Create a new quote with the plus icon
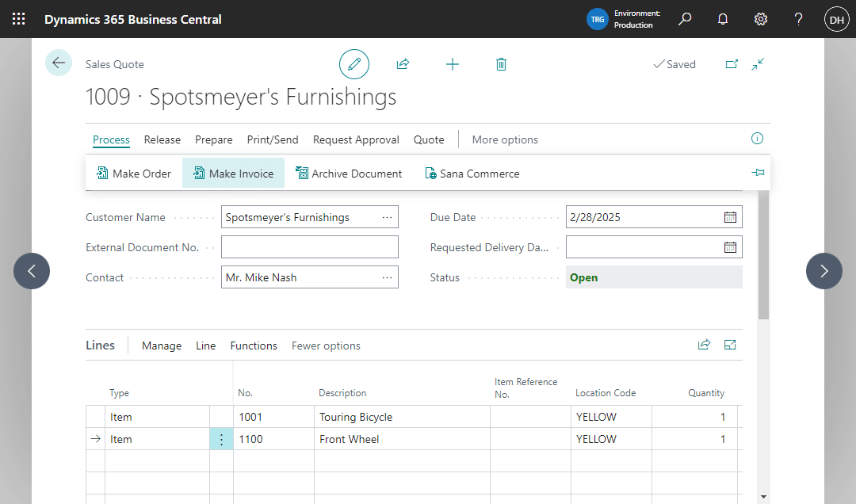 point(452,64)
